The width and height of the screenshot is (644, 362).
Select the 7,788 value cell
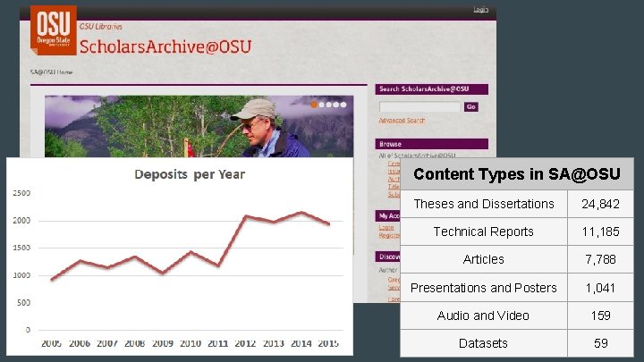[601, 259]
